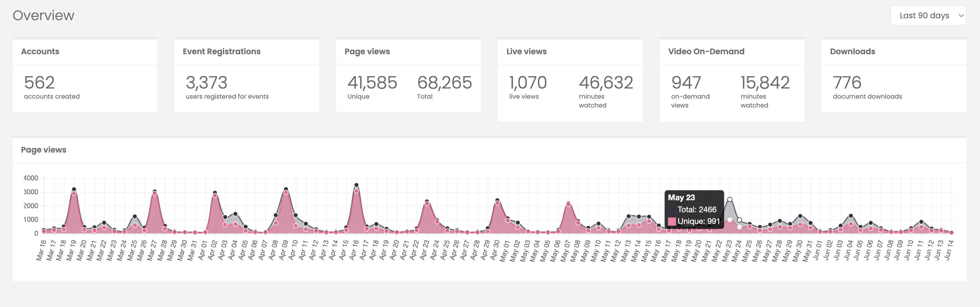
Task: Select the 1,070 live views figure
Action: point(528,83)
